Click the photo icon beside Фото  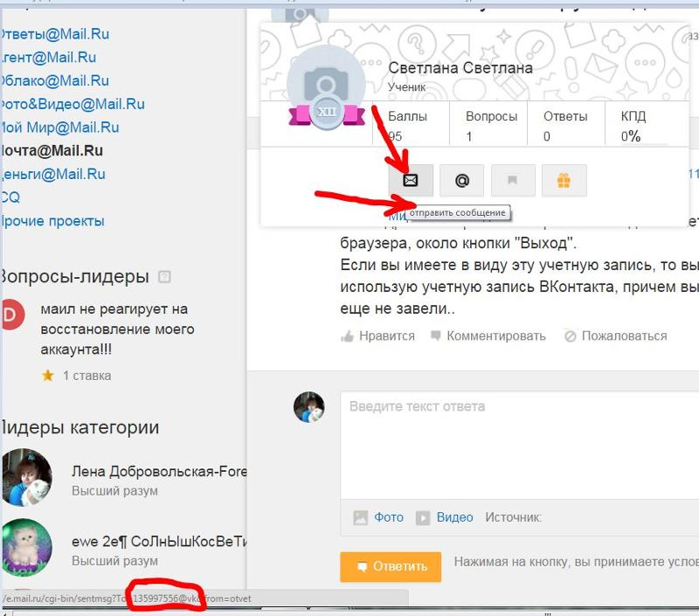click(x=360, y=517)
